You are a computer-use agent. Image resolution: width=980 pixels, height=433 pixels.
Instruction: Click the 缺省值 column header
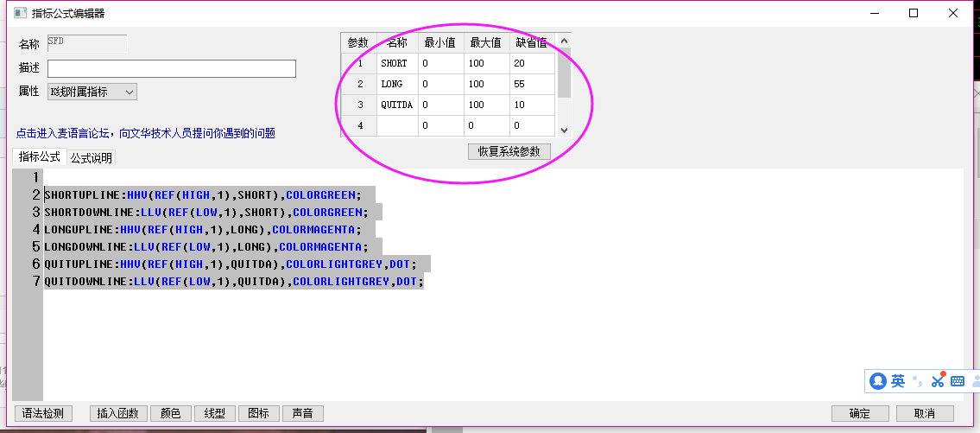click(x=532, y=43)
